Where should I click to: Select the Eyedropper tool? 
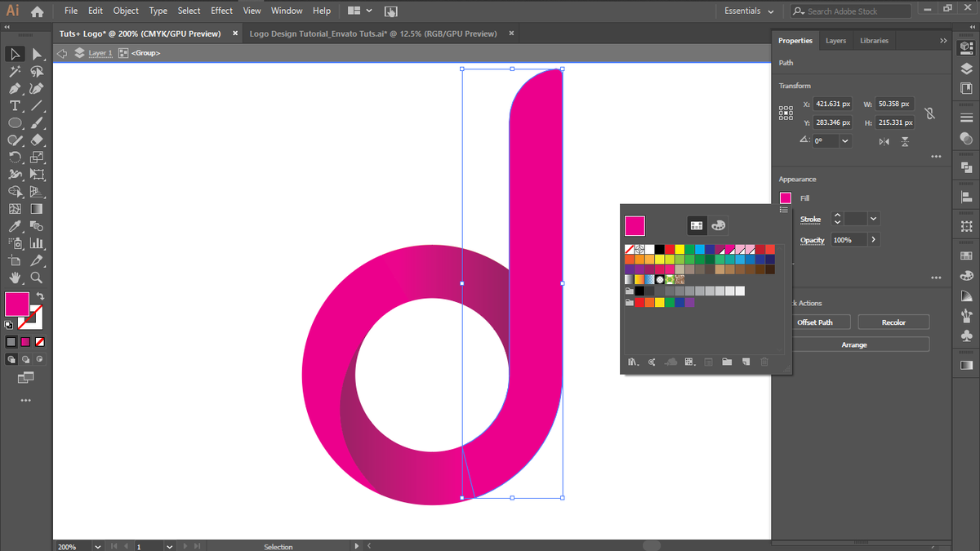coord(15,226)
